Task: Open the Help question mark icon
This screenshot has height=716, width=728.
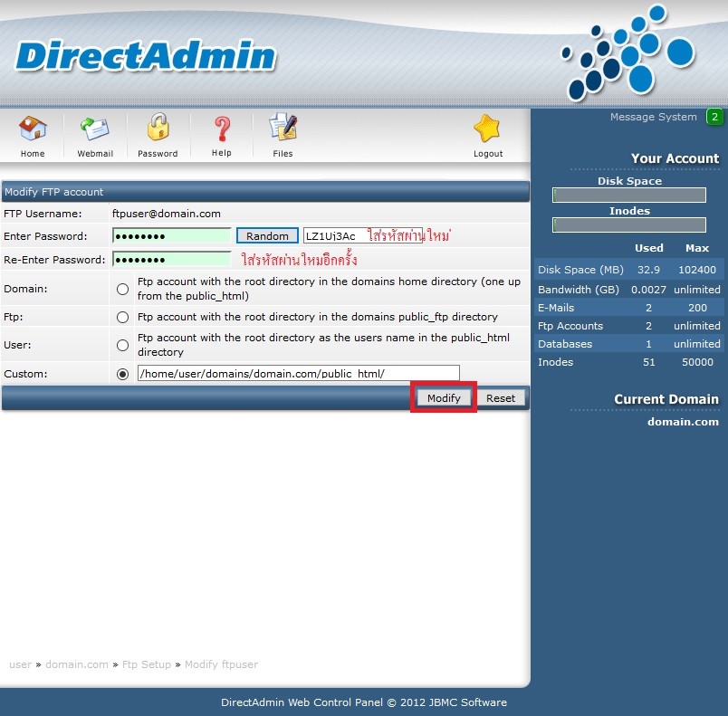Action: click(222, 128)
